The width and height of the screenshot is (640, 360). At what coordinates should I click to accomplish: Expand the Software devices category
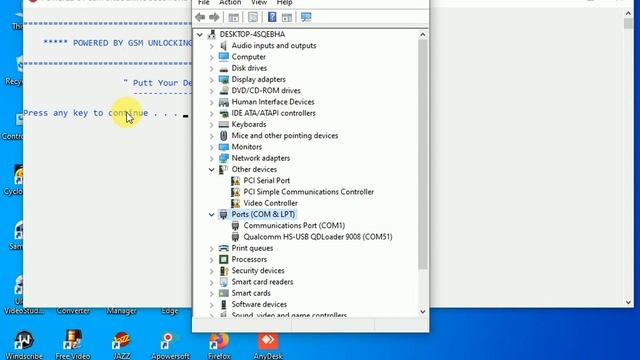(211, 304)
